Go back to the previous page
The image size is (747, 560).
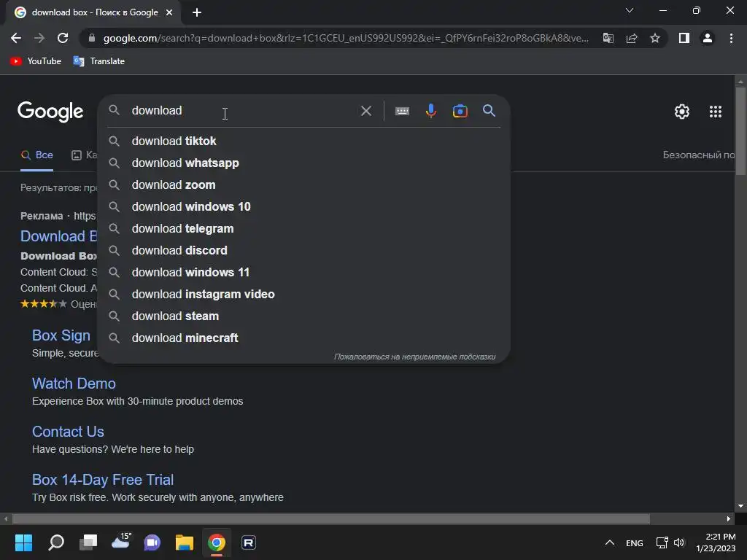[16, 38]
